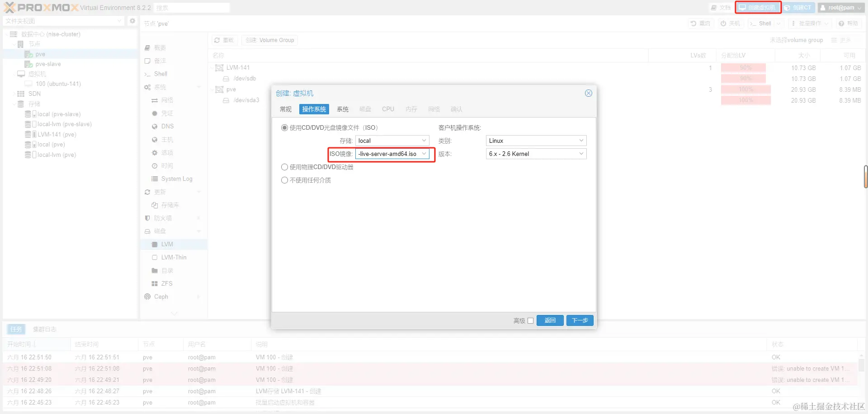Open the Tasks tab in log panel
Viewport: 868px width, 414px height.
[x=16, y=329]
